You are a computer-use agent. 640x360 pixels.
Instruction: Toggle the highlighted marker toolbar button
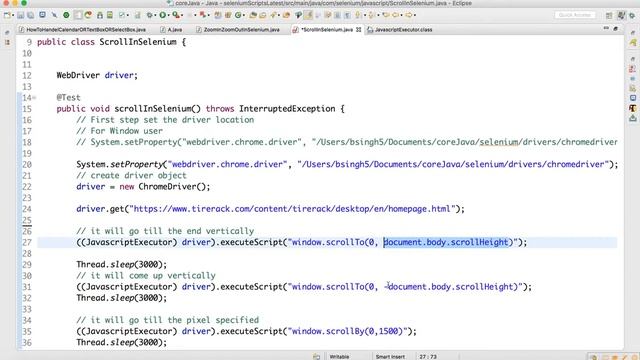pos(308,15)
